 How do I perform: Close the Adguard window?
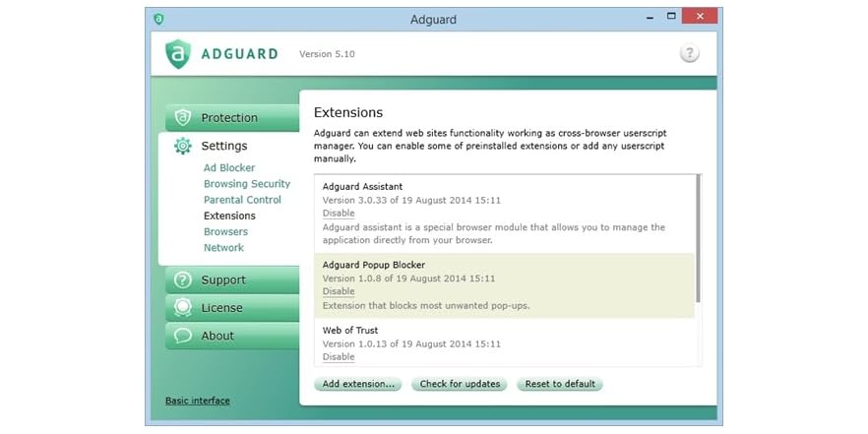point(700,16)
